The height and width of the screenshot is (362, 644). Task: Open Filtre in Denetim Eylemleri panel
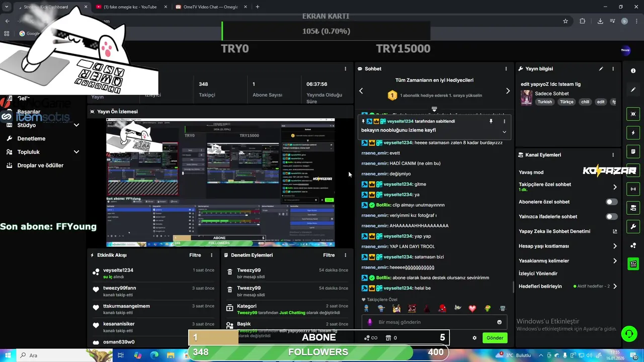click(x=329, y=255)
